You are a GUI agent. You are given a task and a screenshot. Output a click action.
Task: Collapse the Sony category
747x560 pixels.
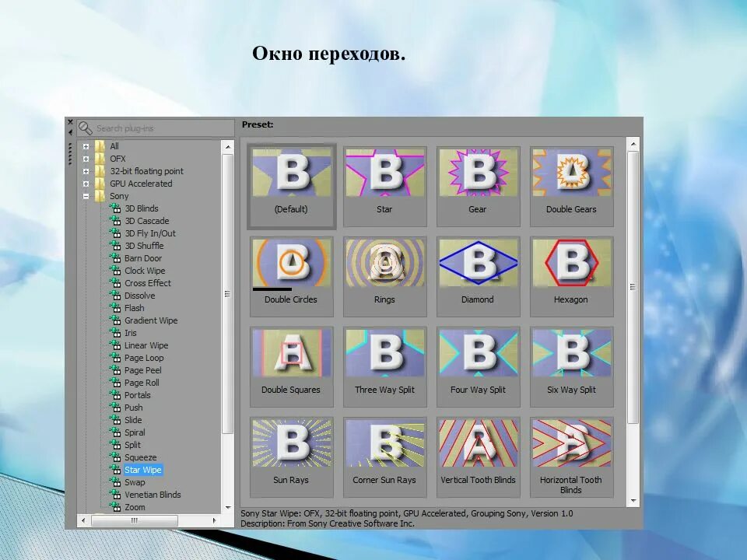(86, 196)
